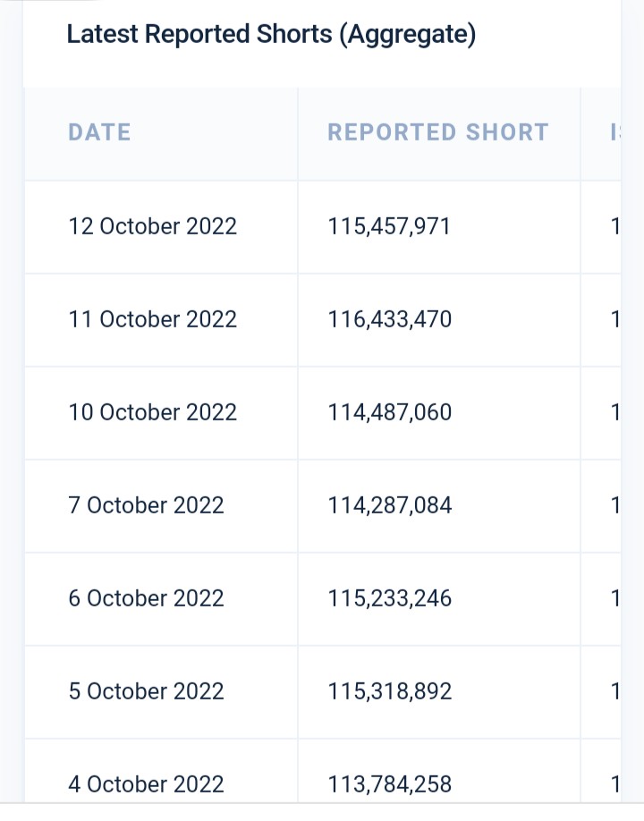The image size is (644, 821).
Task: Click the 113,784,258 reported short value
Action: [390, 784]
